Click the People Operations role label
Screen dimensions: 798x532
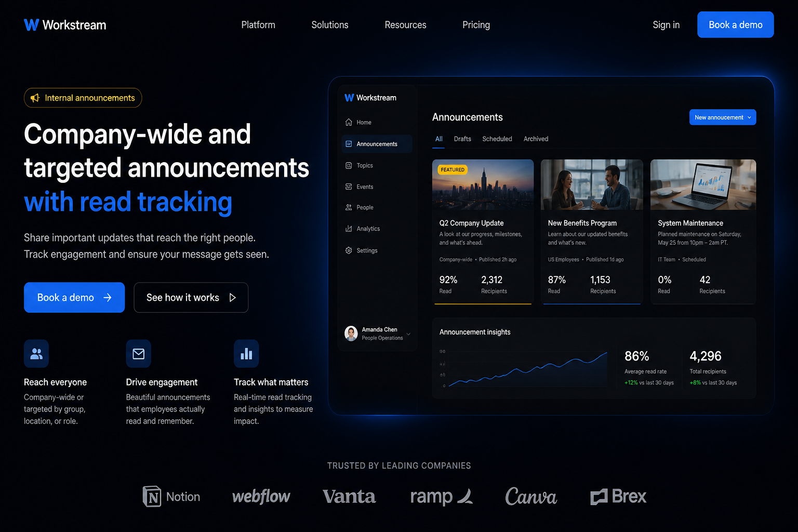[x=382, y=338]
